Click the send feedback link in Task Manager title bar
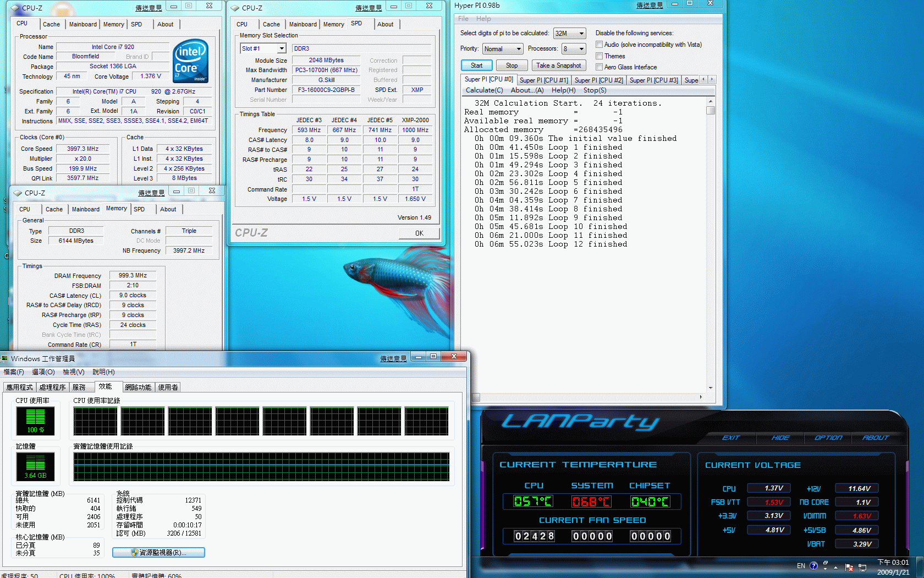 tap(393, 358)
